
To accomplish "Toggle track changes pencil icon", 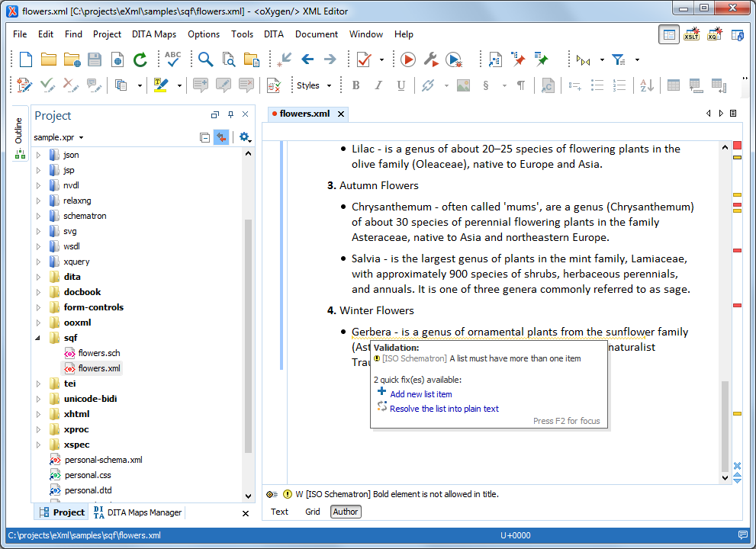I will (x=24, y=85).
